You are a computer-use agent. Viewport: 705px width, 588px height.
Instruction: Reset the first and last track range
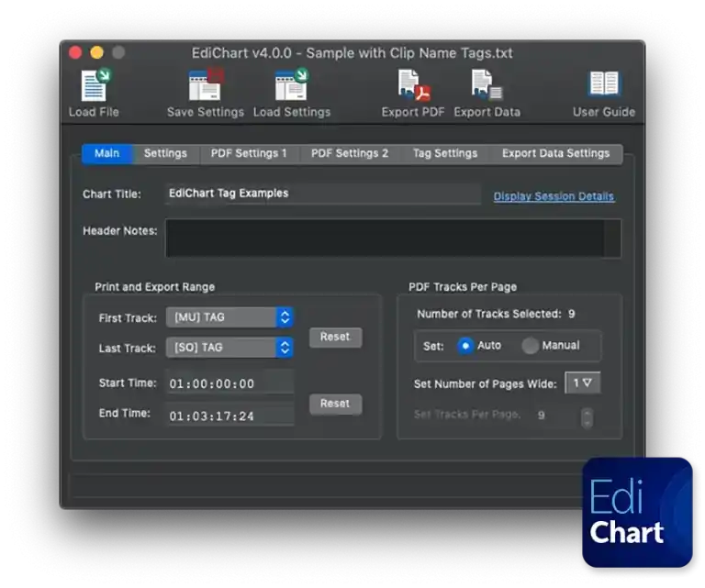[x=335, y=337]
